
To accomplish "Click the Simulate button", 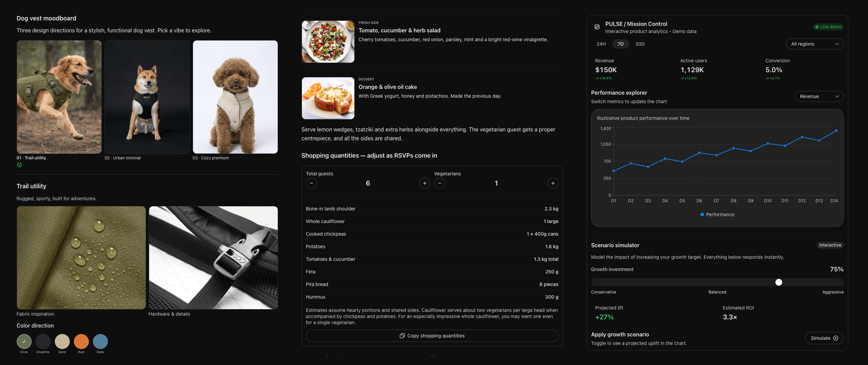I will [824, 338].
